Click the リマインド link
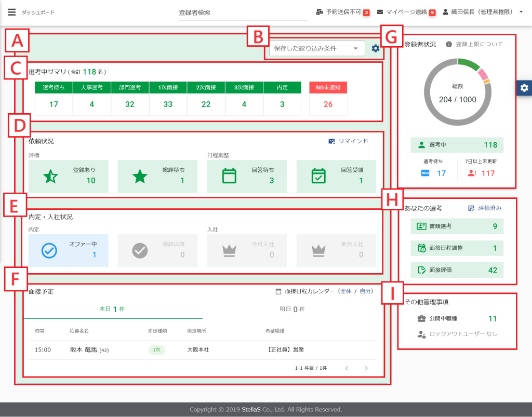 [348, 141]
